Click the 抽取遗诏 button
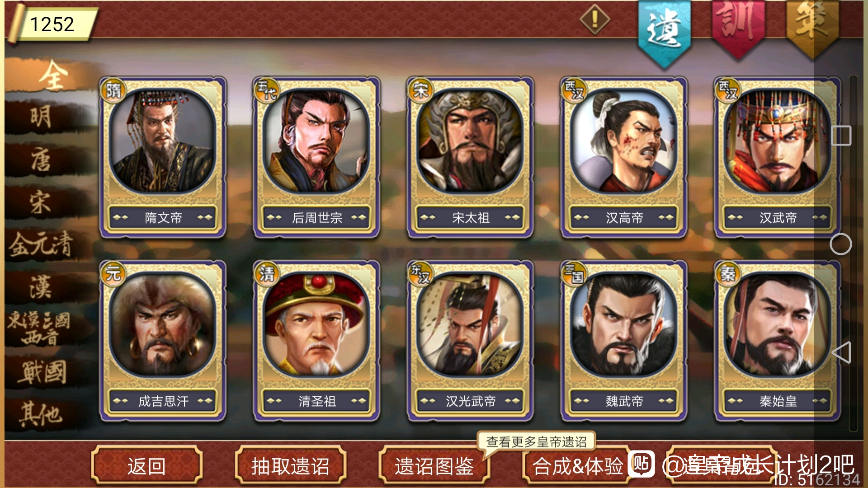The height and width of the screenshot is (488, 868). 290,466
